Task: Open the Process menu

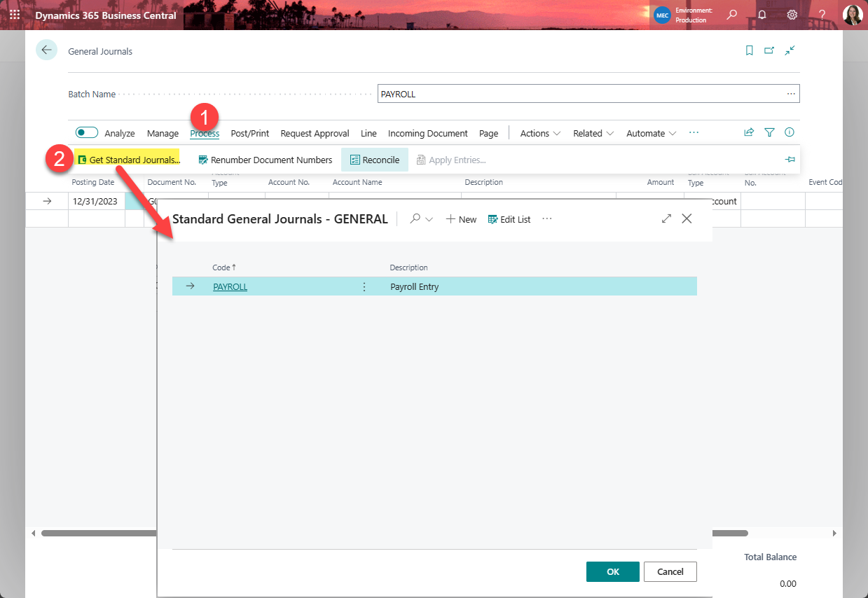Action: 205,133
